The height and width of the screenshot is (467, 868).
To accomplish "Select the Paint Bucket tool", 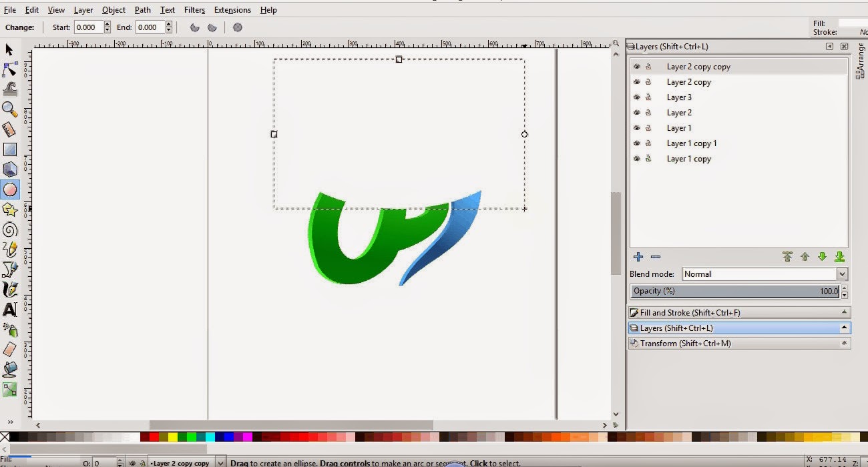I will pyautogui.click(x=9, y=370).
